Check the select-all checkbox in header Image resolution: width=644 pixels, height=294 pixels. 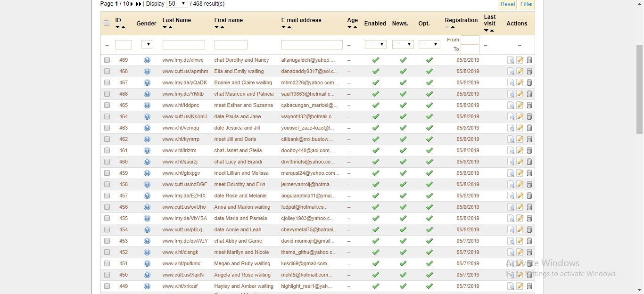(x=107, y=23)
